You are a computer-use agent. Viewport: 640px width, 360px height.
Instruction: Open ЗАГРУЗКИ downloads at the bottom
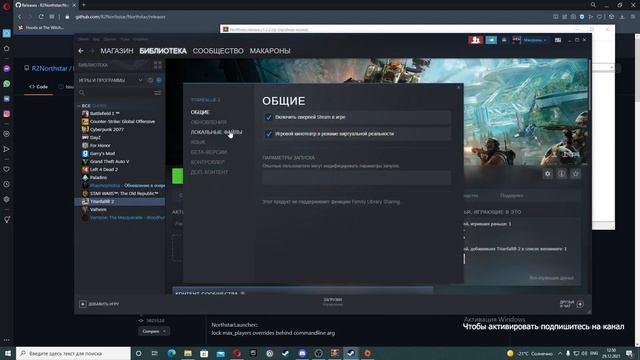[x=333, y=302]
